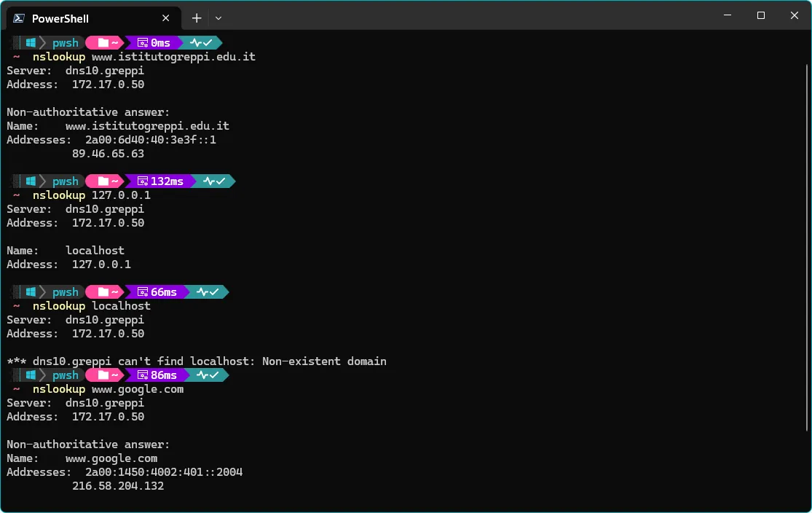This screenshot has width=812, height=513.
Task: Click the 0ms execution time segment
Action: click(154, 43)
